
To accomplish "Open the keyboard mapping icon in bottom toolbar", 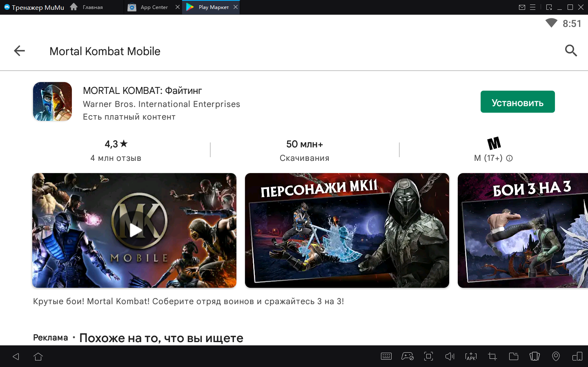I will [386, 356].
